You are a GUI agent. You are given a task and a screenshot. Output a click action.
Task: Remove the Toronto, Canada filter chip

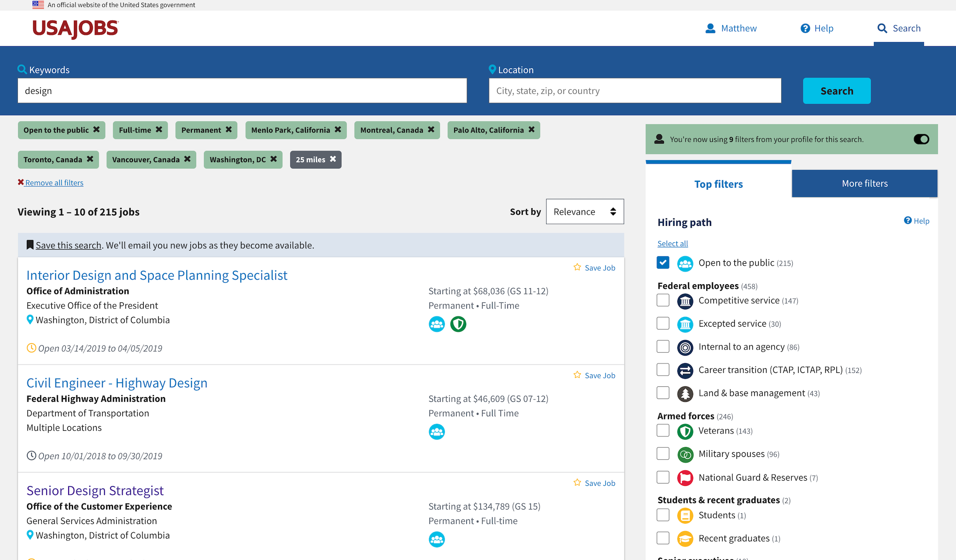(x=90, y=159)
